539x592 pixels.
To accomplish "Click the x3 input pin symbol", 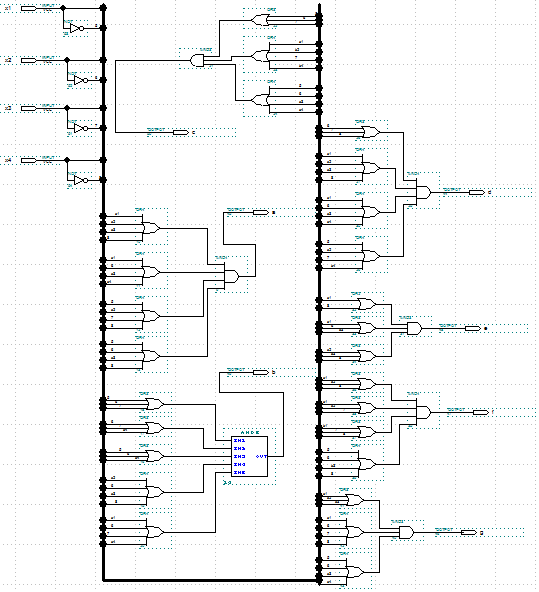I will 29,108.
